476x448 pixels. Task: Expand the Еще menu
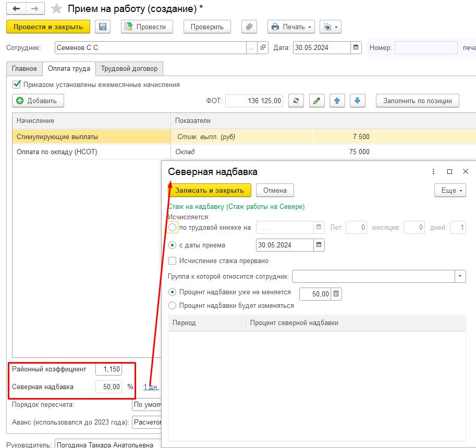point(449,191)
